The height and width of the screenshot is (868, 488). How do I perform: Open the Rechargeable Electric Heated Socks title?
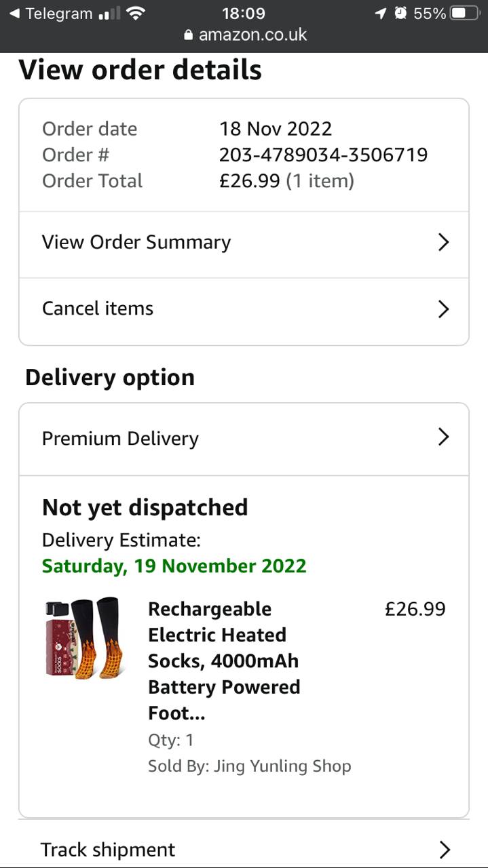click(224, 660)
